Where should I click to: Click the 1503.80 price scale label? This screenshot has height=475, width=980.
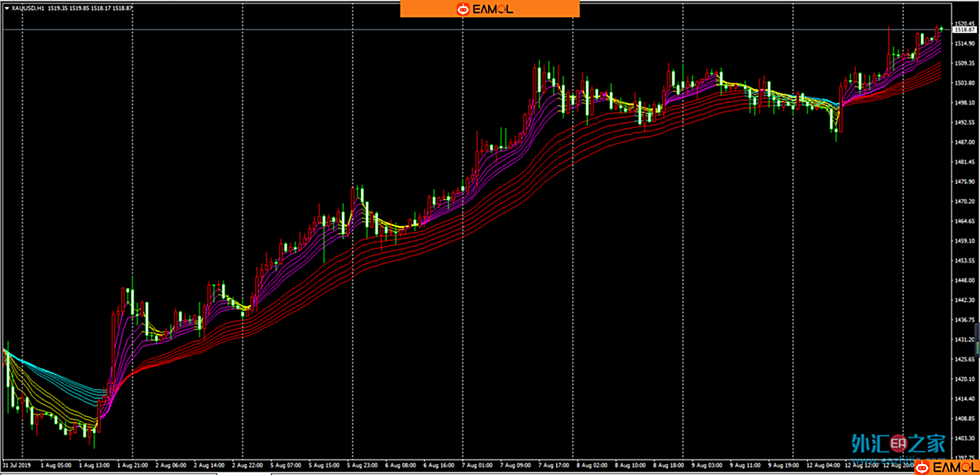pyautogui.click(x=964, y=83)
